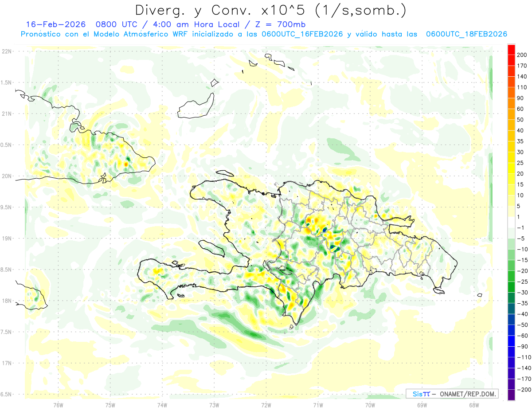The image size is (532, 411).
Task: Click the "72W" longitude label
Action: point(266,405)
